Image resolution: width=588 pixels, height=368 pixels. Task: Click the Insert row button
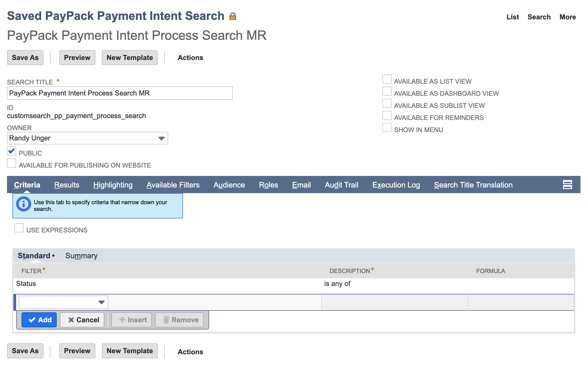click(132, 320)
